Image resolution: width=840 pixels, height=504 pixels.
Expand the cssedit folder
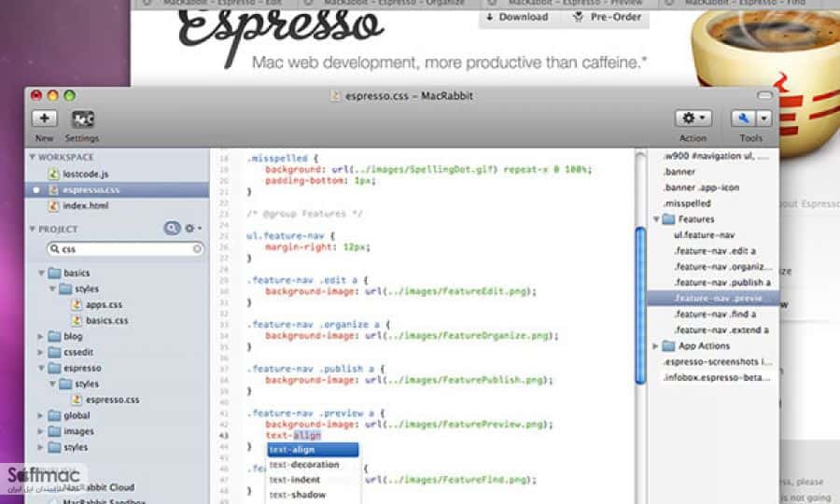[x=41, y=353]
